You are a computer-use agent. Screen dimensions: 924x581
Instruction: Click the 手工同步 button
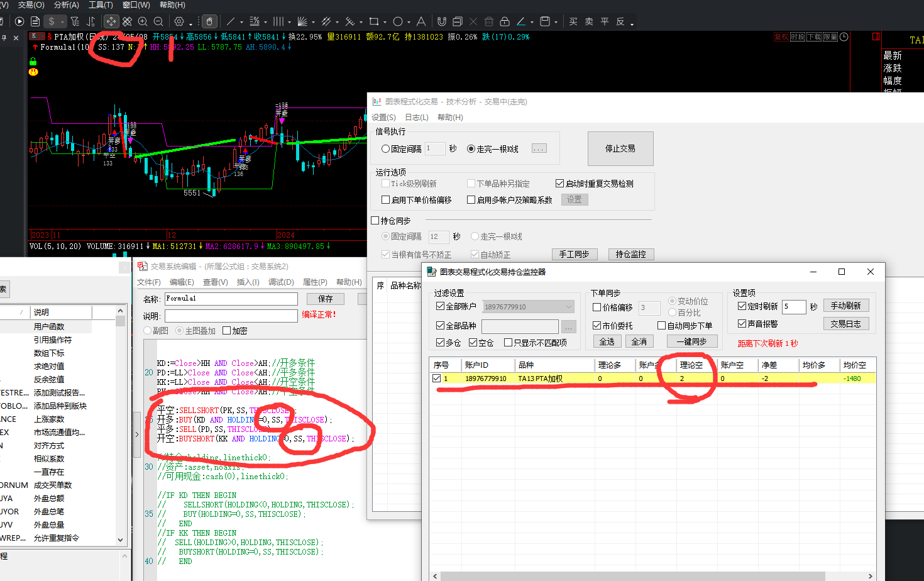(574, 254)
